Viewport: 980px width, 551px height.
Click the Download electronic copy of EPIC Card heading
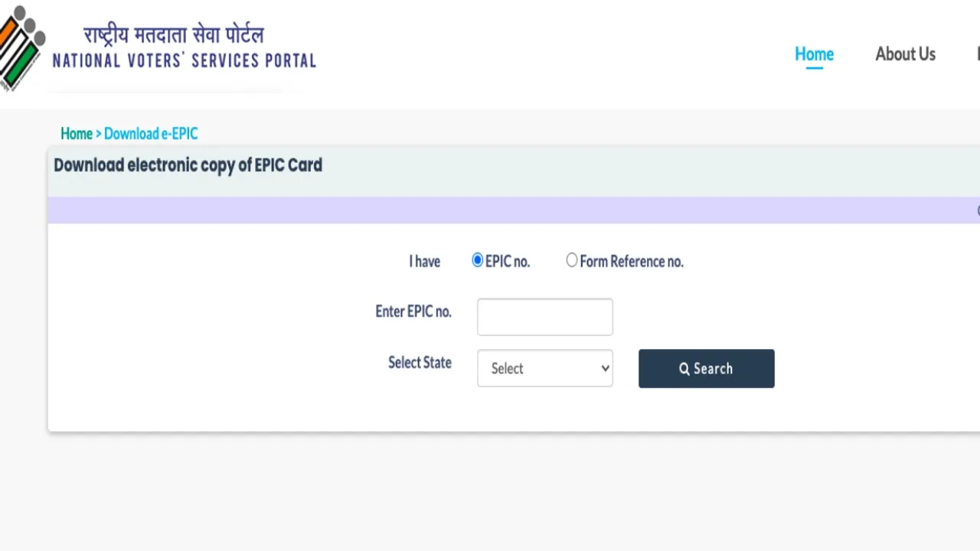pos(188,165)
